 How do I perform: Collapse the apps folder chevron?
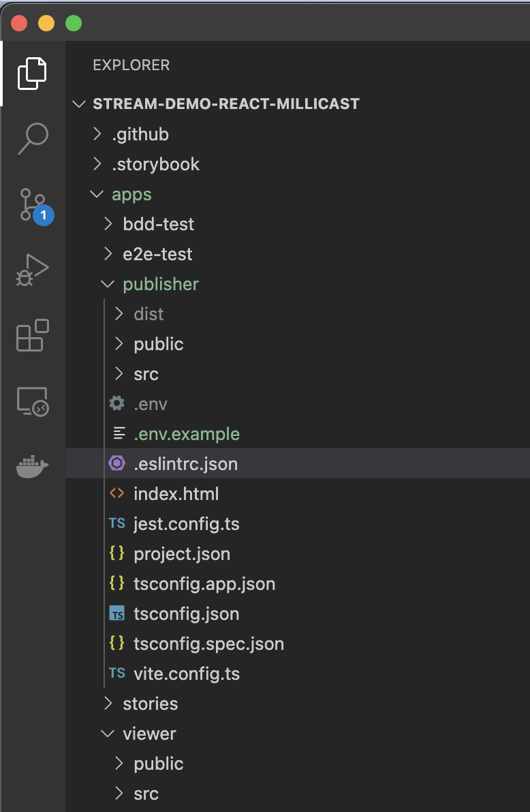[97, 194]
